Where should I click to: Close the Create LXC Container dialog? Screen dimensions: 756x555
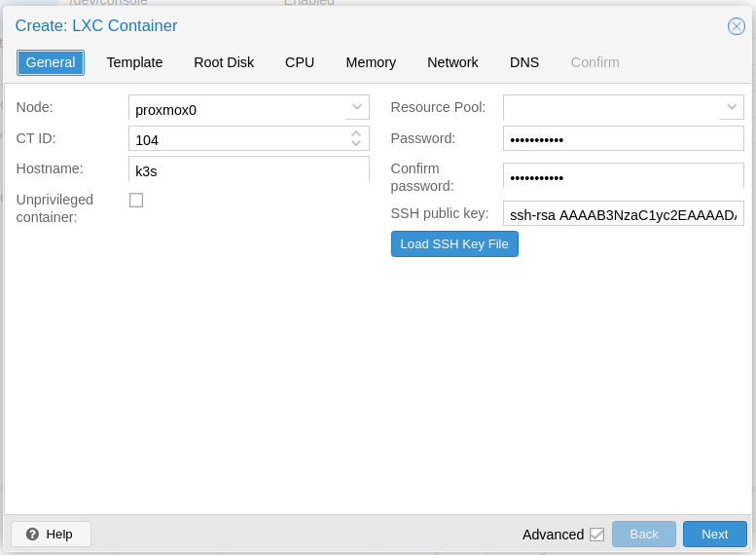(736, 26)
